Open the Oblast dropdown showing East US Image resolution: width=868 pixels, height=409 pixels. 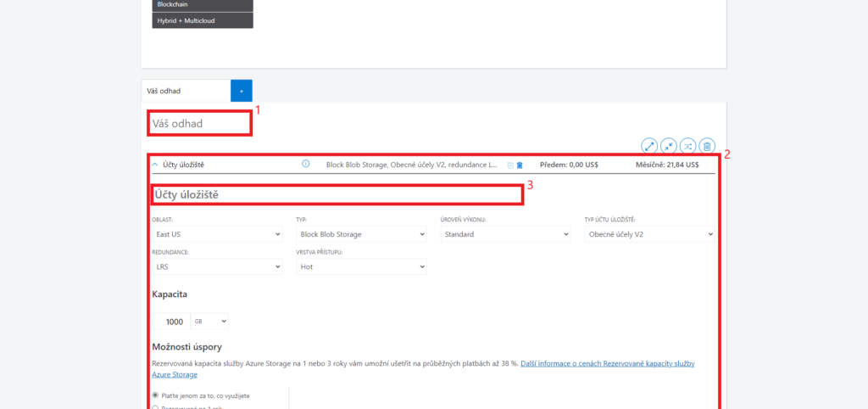(217, 234)
